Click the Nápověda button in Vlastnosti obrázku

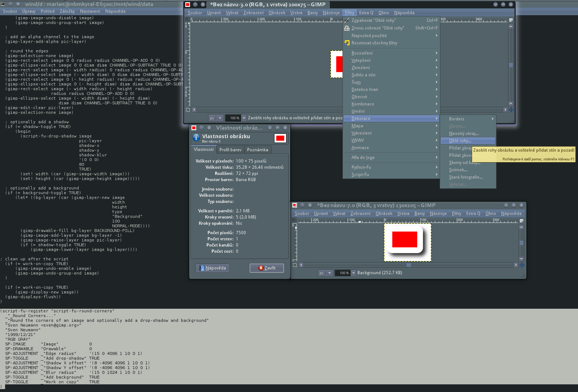click(x=213, y=268)
